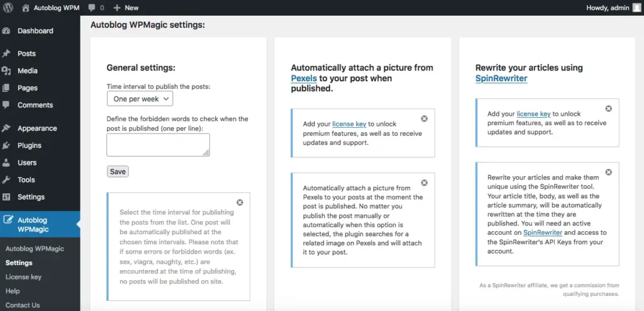Click the home icon beside Autoblog WPM
Image resolution: width=644 pixels, height=311 pixels.
point(25,8)
